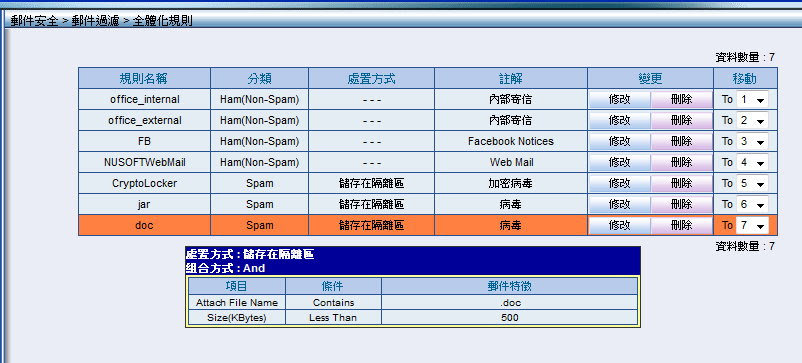802x363 pixels.
Task: Select the jar rule name
Action: click(145, 204)
